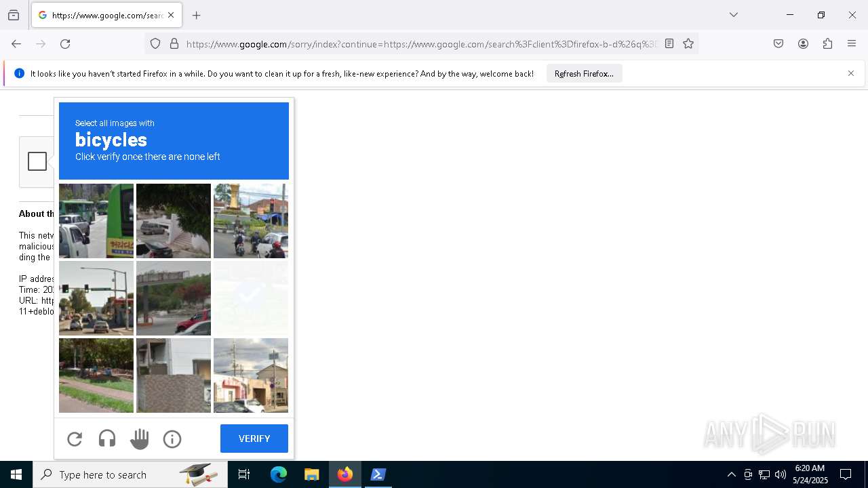
Task: Click the Refresh Firefox... button
Action: click(584, 73)
